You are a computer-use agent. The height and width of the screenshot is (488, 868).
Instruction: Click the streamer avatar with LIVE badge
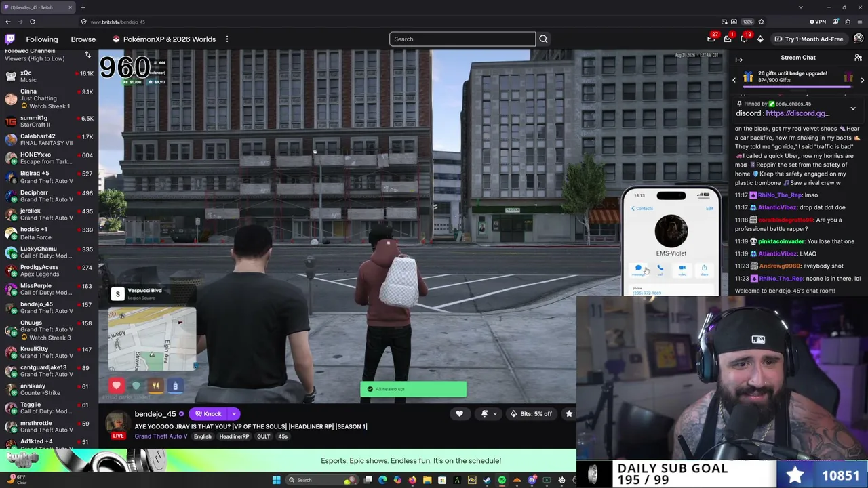(x=118, y=425)
